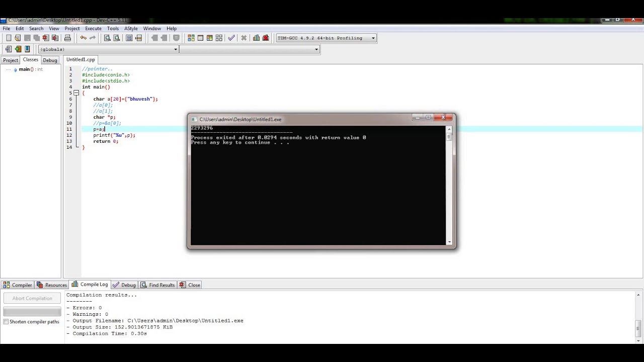Click the Close file toolbar icon
The height and width of the screenshot is (362, 644).
pyautogui.click(x=46, y=38)
